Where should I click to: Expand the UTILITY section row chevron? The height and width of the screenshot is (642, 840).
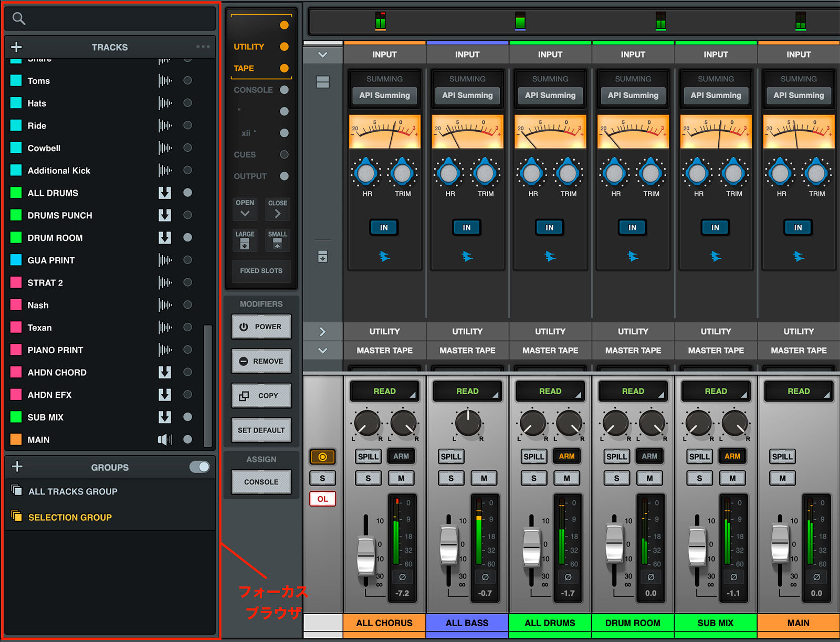coord(322,332)
